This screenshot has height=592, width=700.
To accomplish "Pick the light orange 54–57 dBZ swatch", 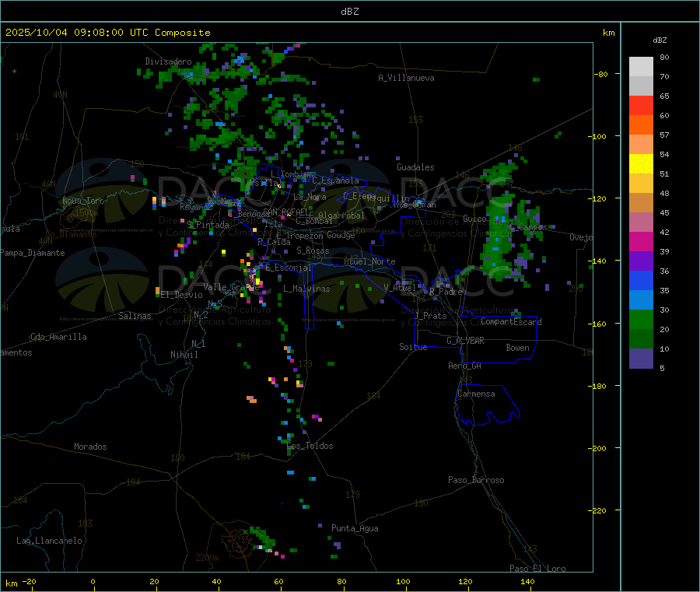I will [x=641, y=145].
